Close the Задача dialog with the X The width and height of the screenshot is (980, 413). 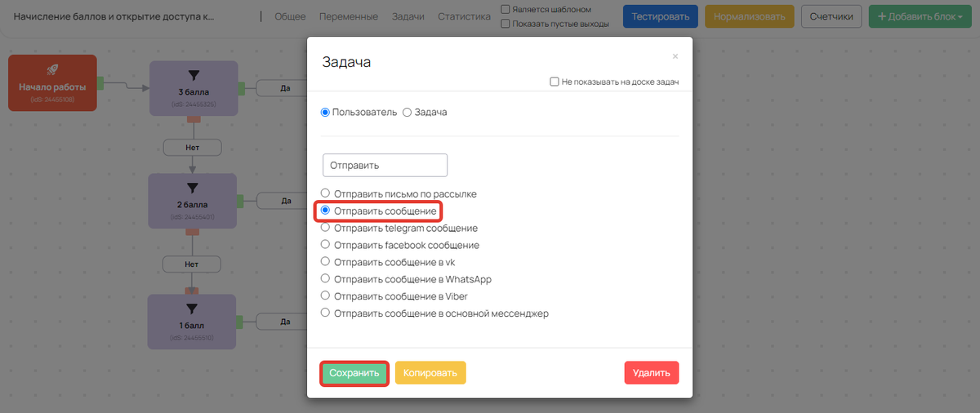[675, 56]
